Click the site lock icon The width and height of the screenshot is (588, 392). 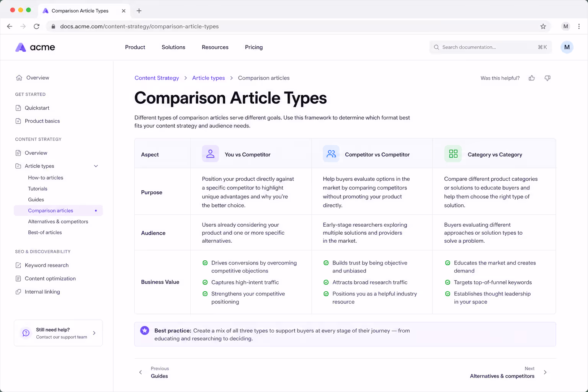pos(53,26)
